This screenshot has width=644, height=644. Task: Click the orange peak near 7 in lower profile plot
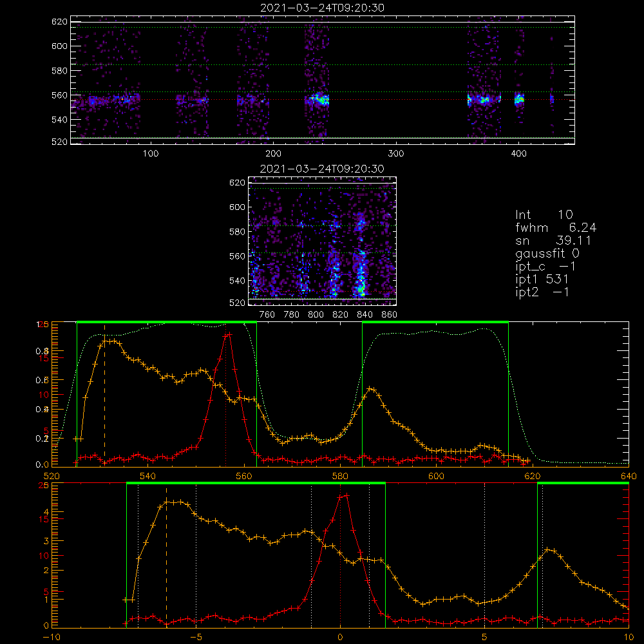549,550
